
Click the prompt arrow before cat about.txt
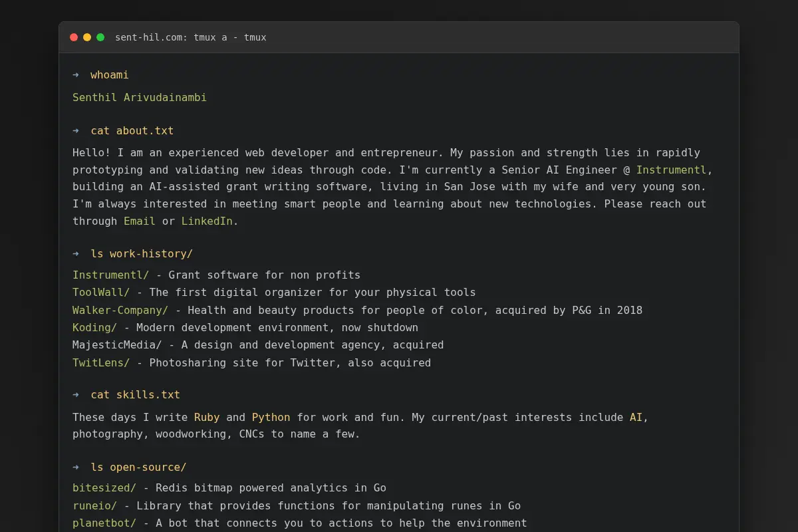click(x=76, y=130)
